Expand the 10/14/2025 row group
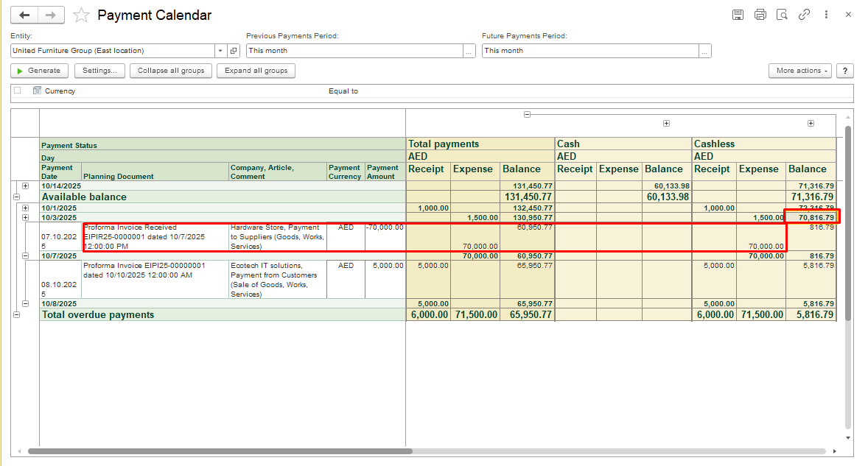 25,186
